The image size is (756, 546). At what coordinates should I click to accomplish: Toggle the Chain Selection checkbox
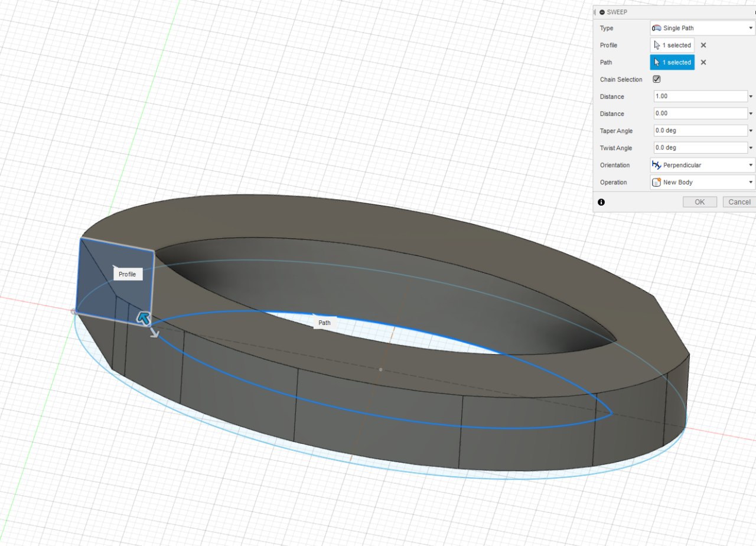click(x=656, y=79)
